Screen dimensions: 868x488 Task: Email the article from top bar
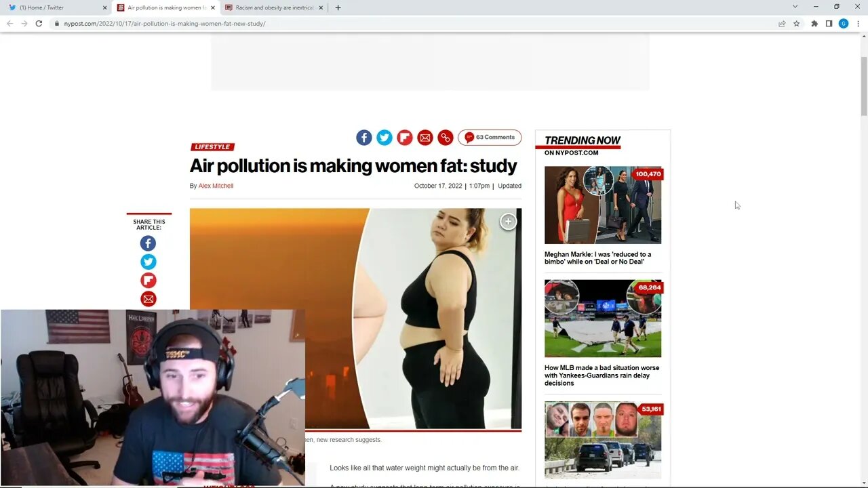(425, 138)
